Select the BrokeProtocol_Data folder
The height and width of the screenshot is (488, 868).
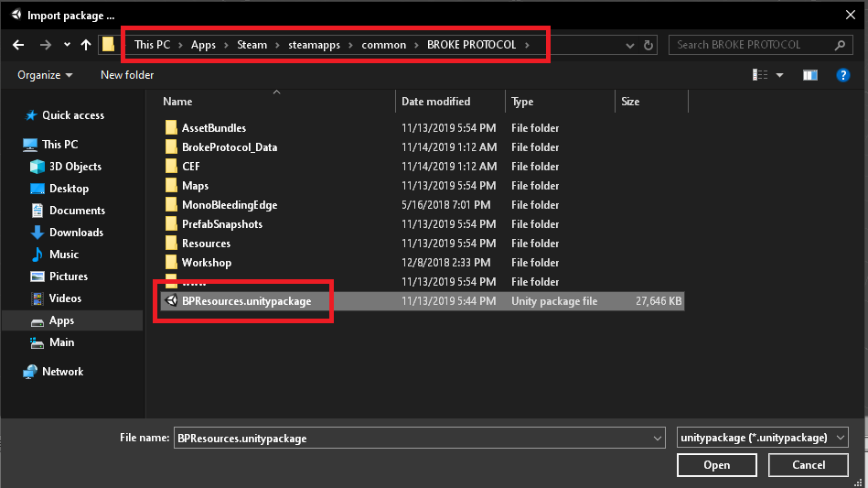230,147
